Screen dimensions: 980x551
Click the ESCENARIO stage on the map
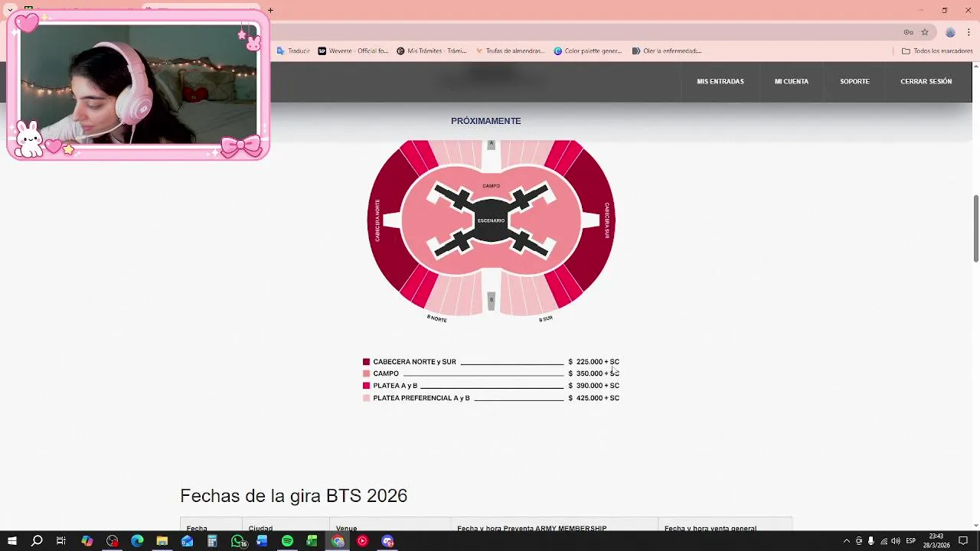click(x=491, y=220)
